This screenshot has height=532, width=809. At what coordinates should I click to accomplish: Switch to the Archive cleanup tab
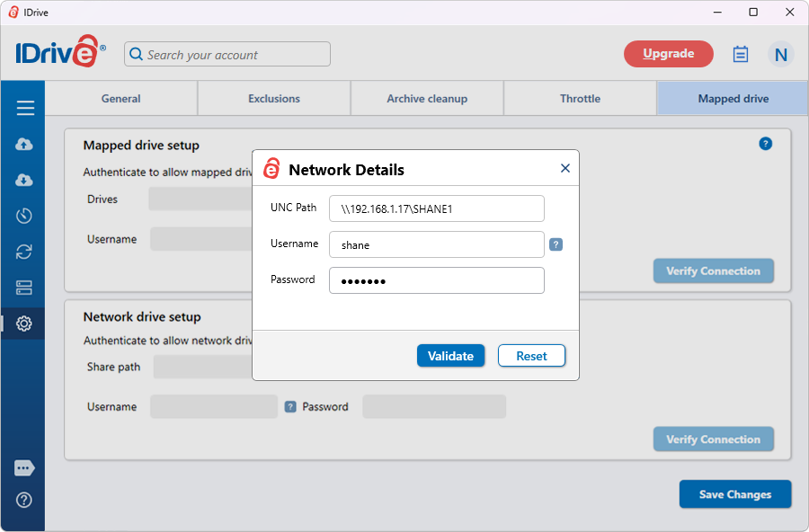coord(427,99)
